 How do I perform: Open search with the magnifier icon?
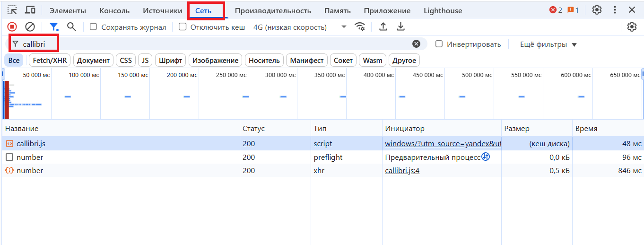coord(71,27)
